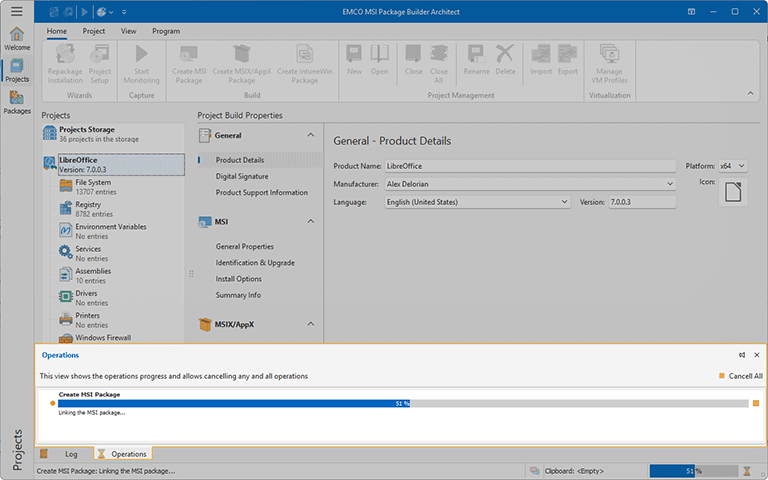Switch to the Project ribbon tab
768x480 pixels.
(94, 31)
